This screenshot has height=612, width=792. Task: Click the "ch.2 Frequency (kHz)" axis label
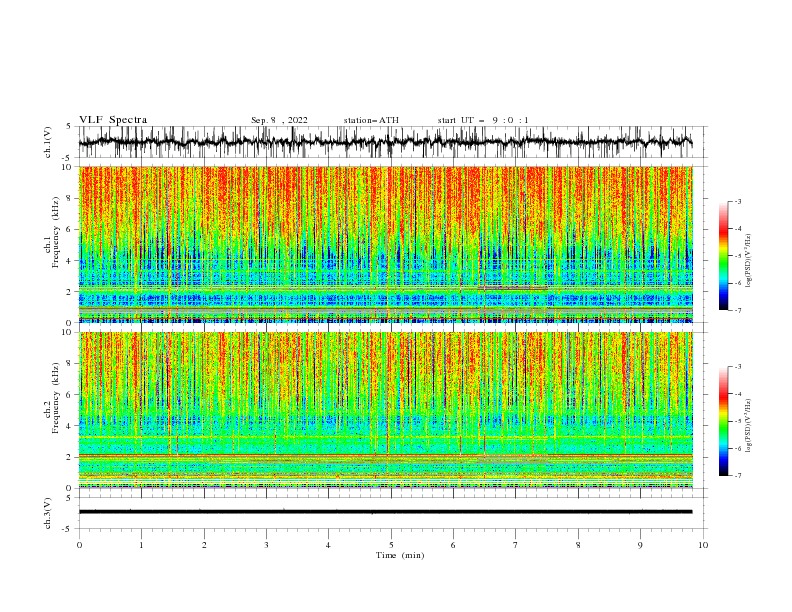pyautogui.click(x=54, y=397)
